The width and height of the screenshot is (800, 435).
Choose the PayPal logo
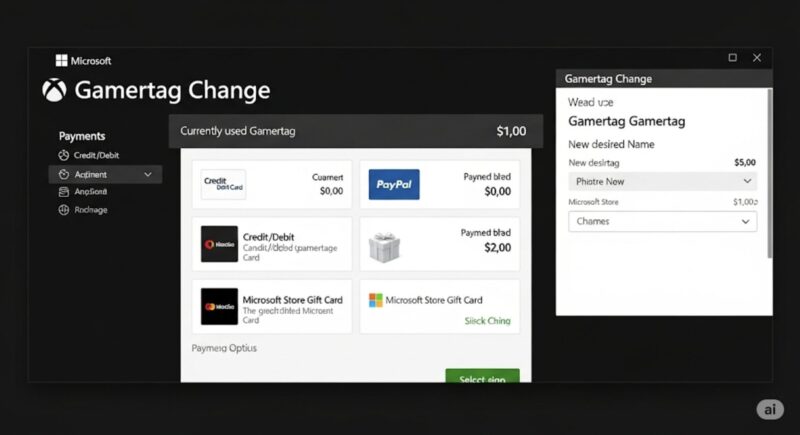coord(394,184)
